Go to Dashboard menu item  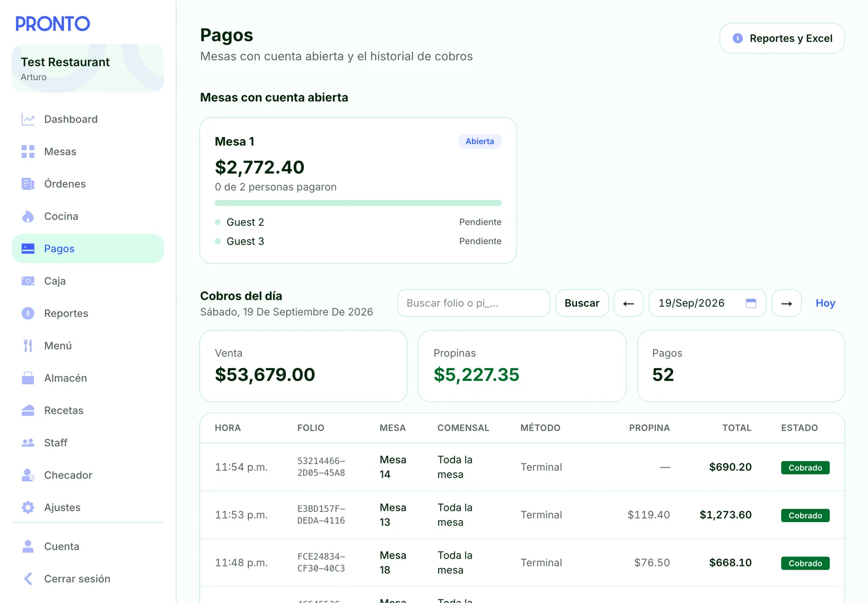pos(88,120)
